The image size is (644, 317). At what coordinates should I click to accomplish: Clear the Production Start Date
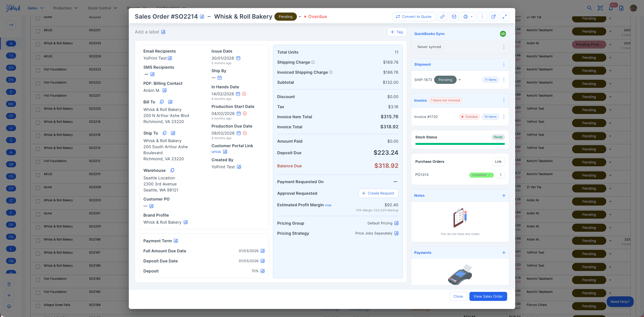(x=245, y=113)
